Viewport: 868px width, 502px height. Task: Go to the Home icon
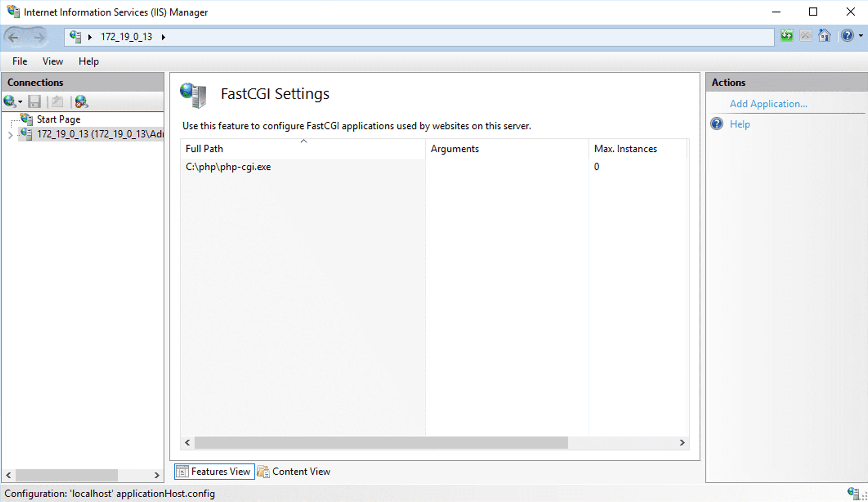824,36
